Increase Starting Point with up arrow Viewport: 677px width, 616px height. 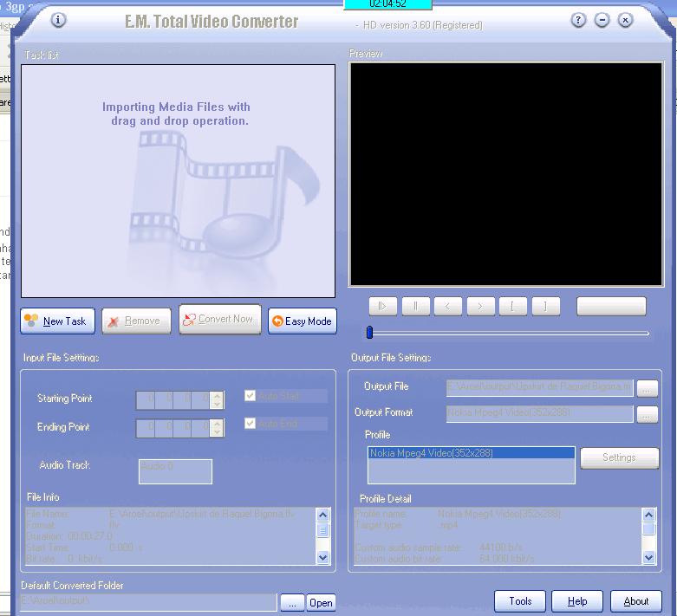tap(218, 395)
